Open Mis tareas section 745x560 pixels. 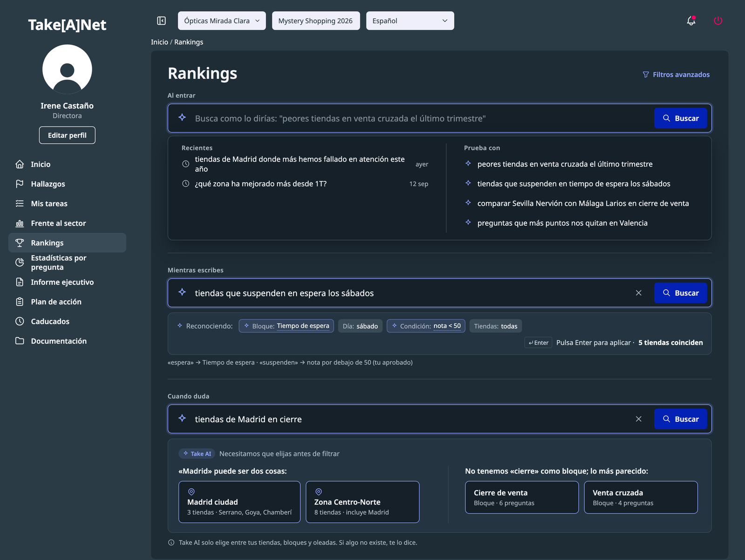67,203
